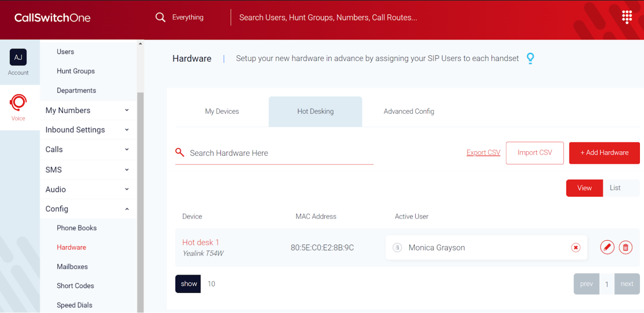Open Mailboxes under Config

(x=72, y=267)
